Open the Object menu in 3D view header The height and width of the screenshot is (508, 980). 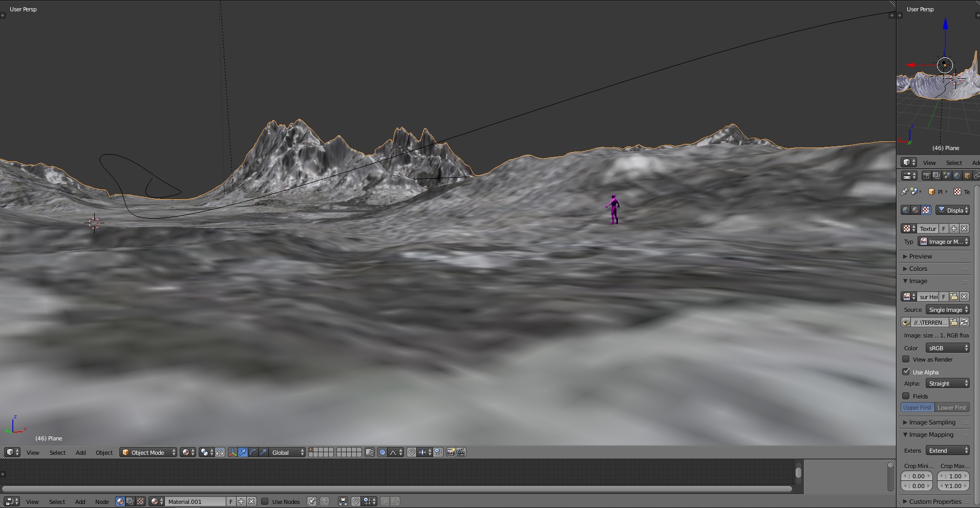(104, 452)
